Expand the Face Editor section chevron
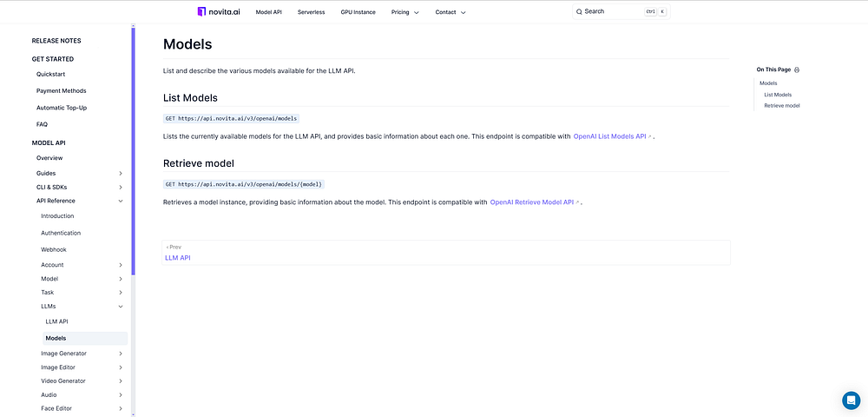 pos(121,408)
